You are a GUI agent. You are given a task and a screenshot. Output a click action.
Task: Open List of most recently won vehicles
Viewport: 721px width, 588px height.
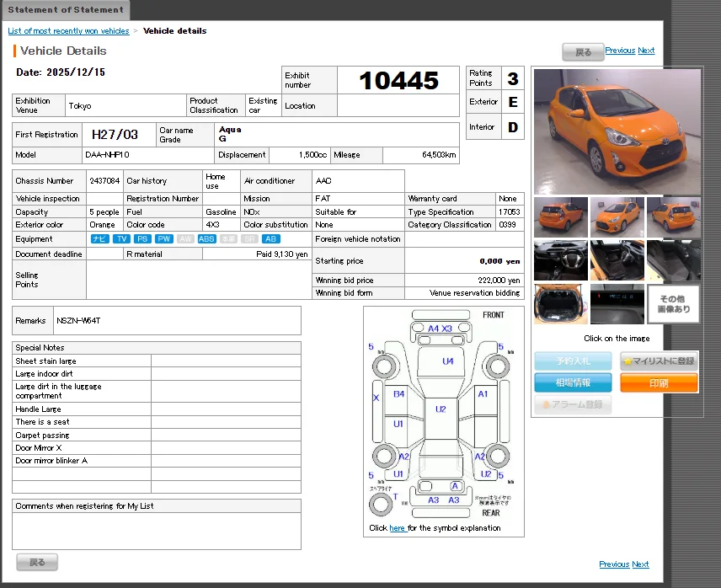pos(68,31)
